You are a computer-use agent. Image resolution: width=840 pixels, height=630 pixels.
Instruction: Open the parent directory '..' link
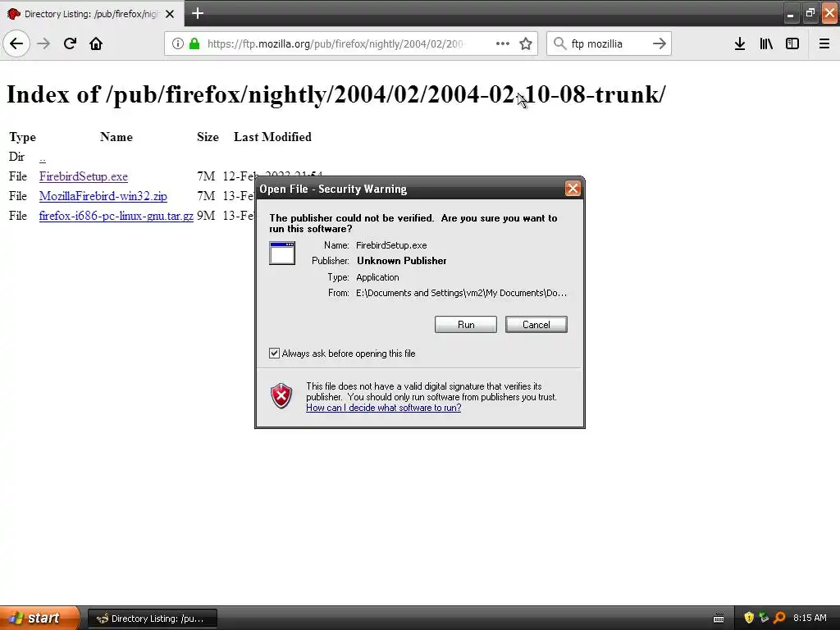tap(43, 157)
